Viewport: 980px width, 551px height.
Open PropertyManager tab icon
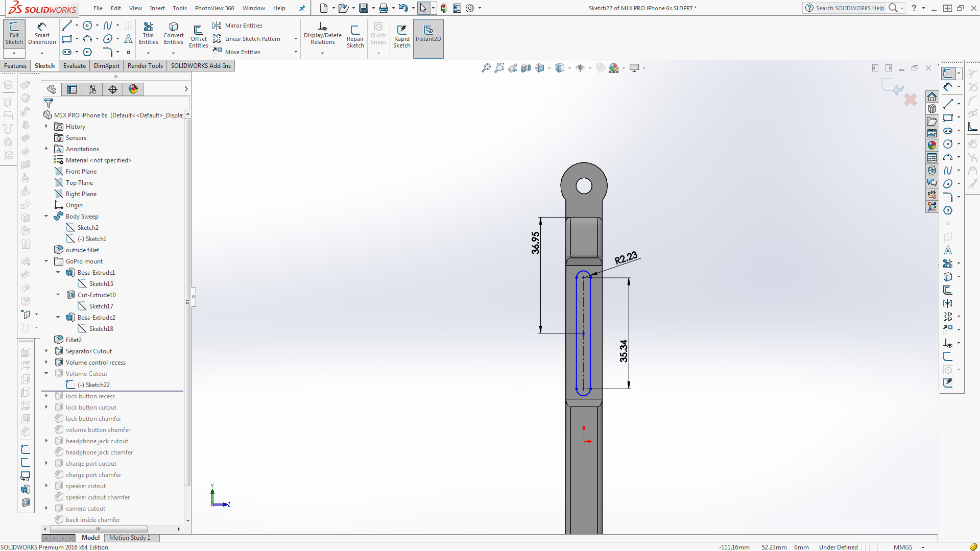(x=72, y=89)
